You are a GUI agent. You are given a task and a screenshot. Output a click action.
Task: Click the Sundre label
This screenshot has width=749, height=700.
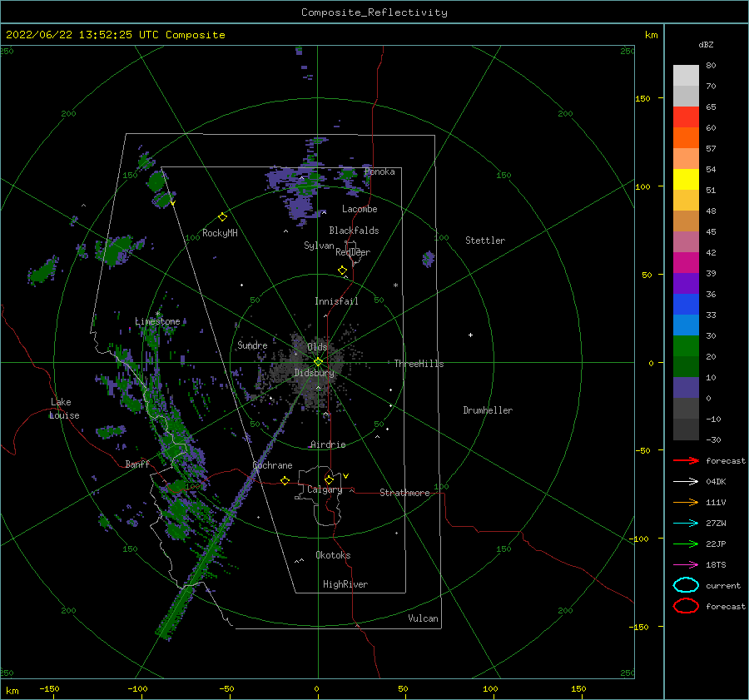click(252, 345)
